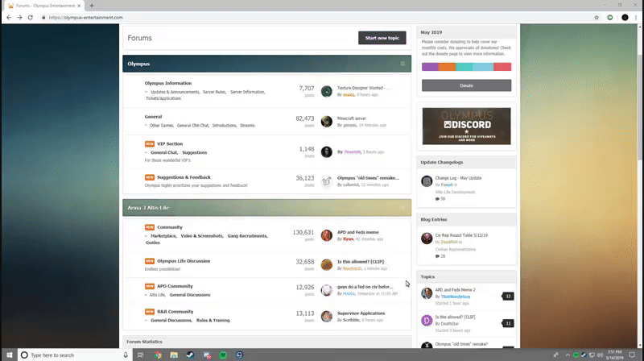Click the 12 replies badge on APD and Feds Meme 2
This screenshot has width=644, height=361.
pyautogui.click(x=508, y=297)
